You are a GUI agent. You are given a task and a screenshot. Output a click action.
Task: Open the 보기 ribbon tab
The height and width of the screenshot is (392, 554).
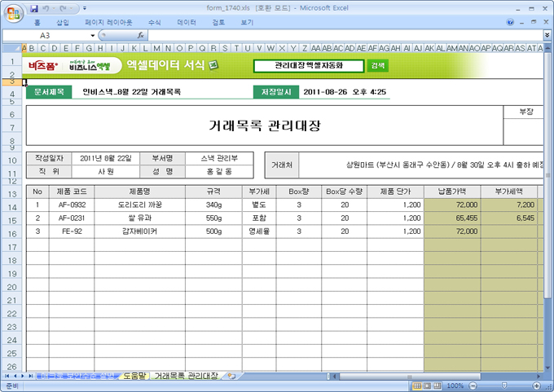click(x=247, y=23)
